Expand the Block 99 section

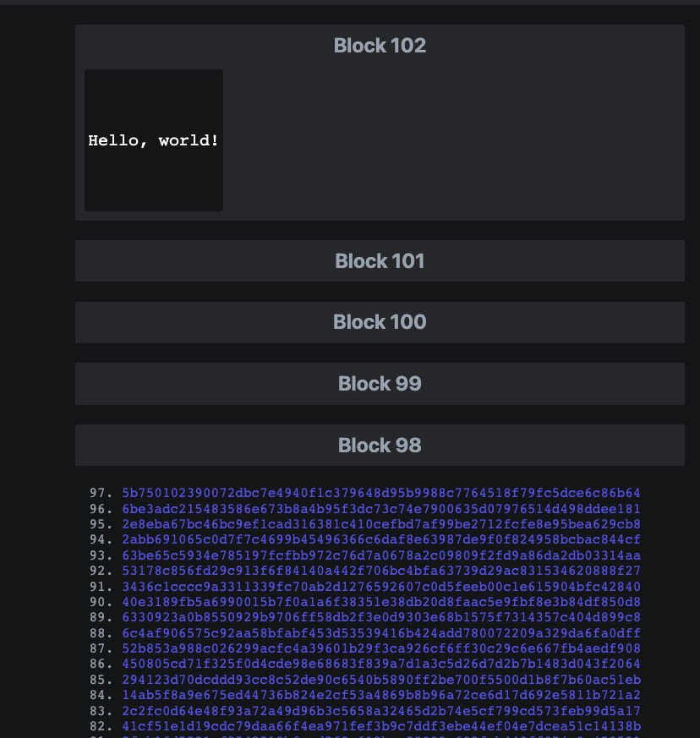[x=380, y=384]
